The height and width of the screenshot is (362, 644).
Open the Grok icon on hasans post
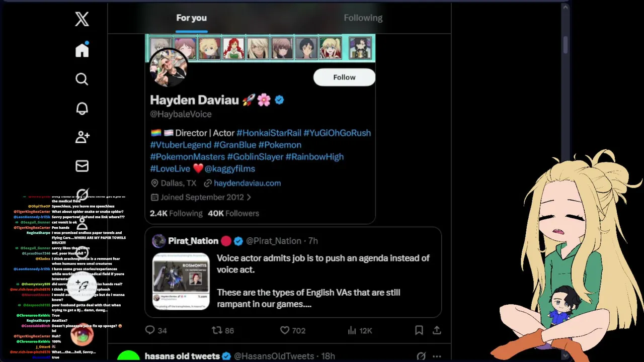421,356
